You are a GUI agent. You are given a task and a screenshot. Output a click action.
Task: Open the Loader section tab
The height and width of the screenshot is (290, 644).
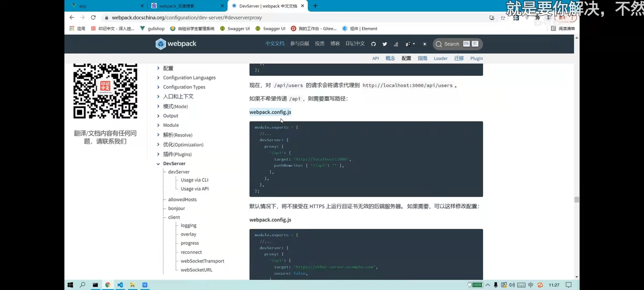(x=440, y=58)
